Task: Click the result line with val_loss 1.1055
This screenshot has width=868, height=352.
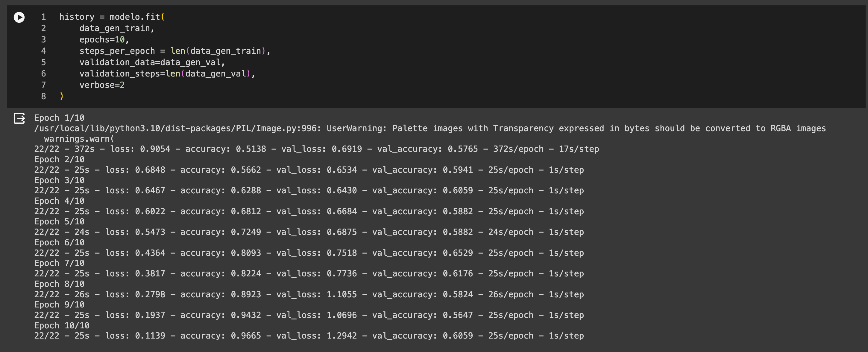Action: 309,294
